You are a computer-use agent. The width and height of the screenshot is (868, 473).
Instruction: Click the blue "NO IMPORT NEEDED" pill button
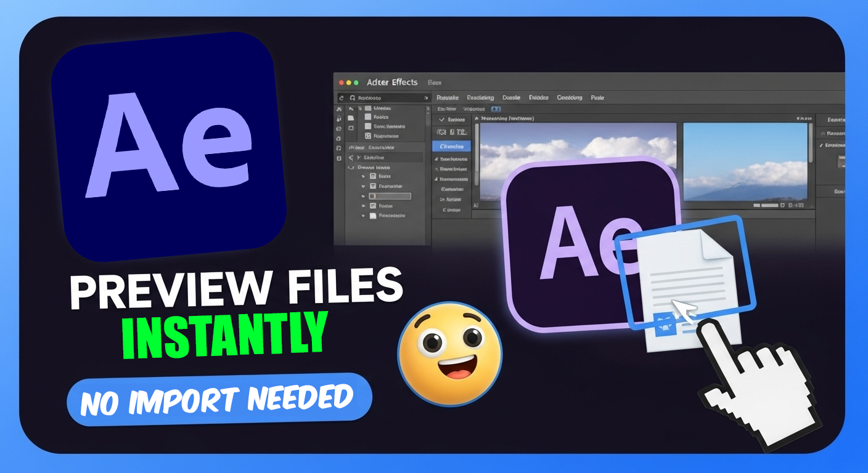pos(219,399)
